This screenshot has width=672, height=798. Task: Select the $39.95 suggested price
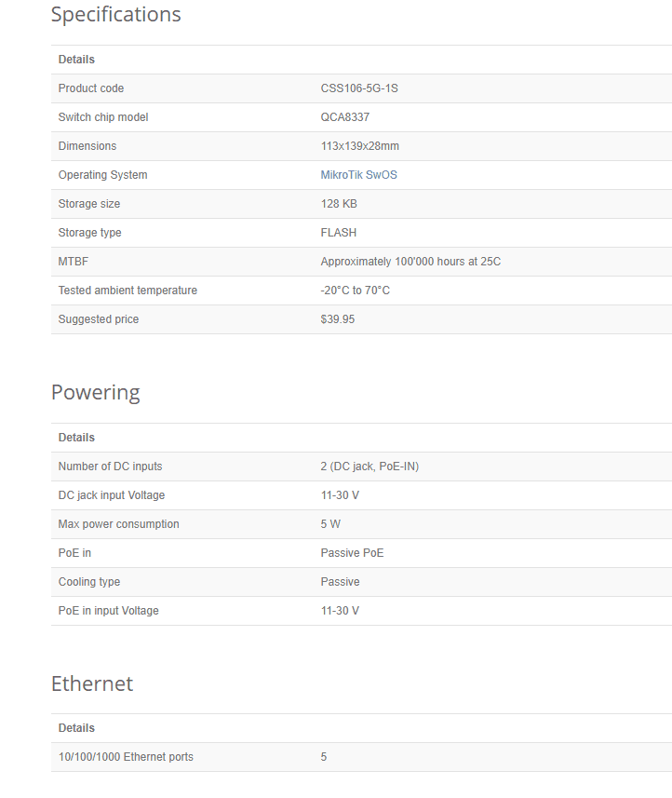click(x=337, y=319)
